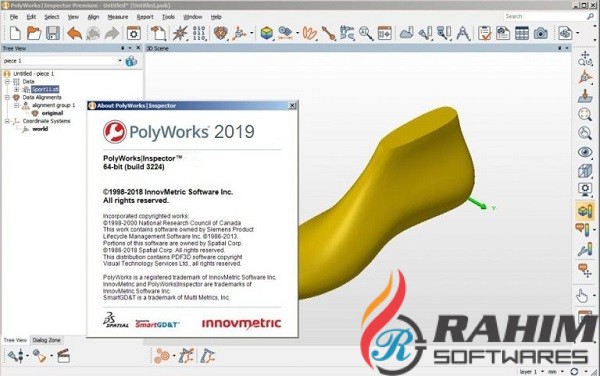Click the cloud scanning device icon
The width and height of the screenshot is (600, 376).
406,33
